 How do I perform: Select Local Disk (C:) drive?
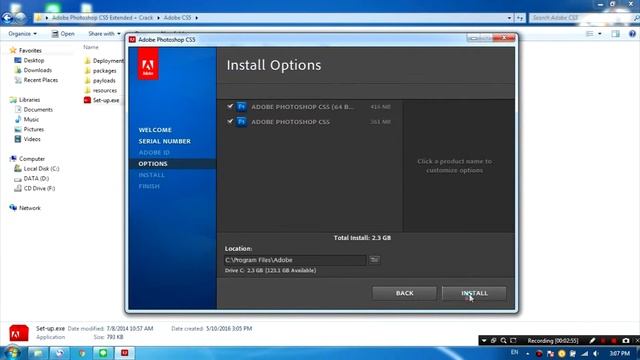pyautogui.click(x=37, y=169)
